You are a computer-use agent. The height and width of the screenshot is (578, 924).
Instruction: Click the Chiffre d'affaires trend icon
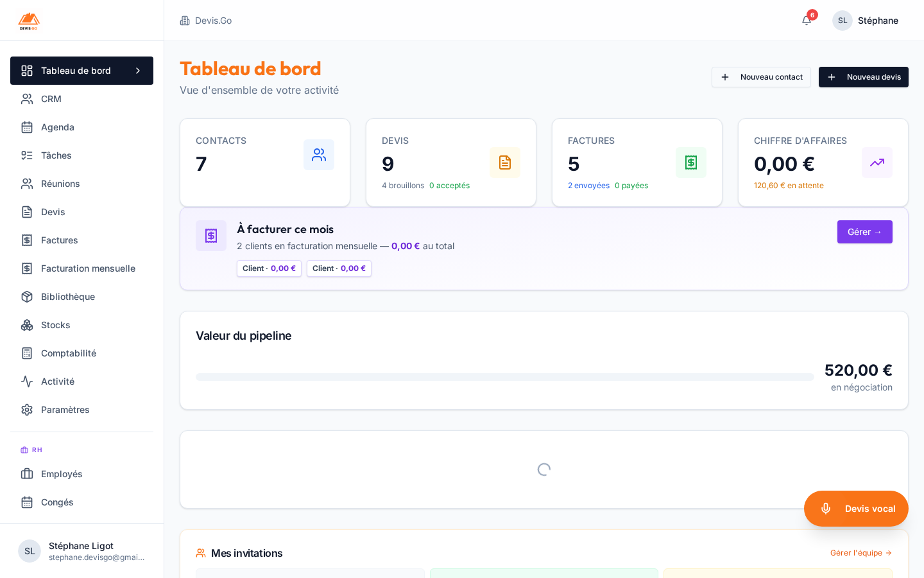click(877, 162)
